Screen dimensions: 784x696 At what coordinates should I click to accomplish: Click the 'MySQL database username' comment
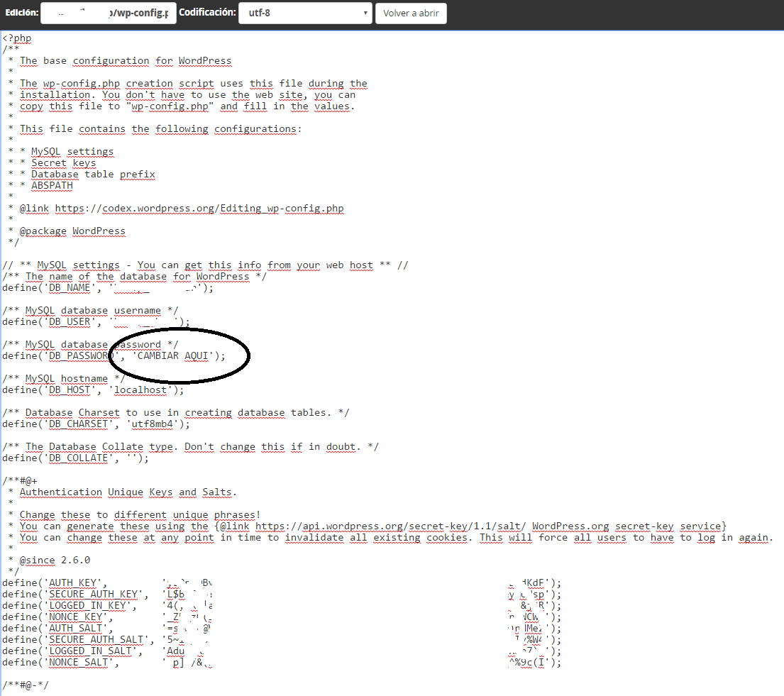(90, 311)
